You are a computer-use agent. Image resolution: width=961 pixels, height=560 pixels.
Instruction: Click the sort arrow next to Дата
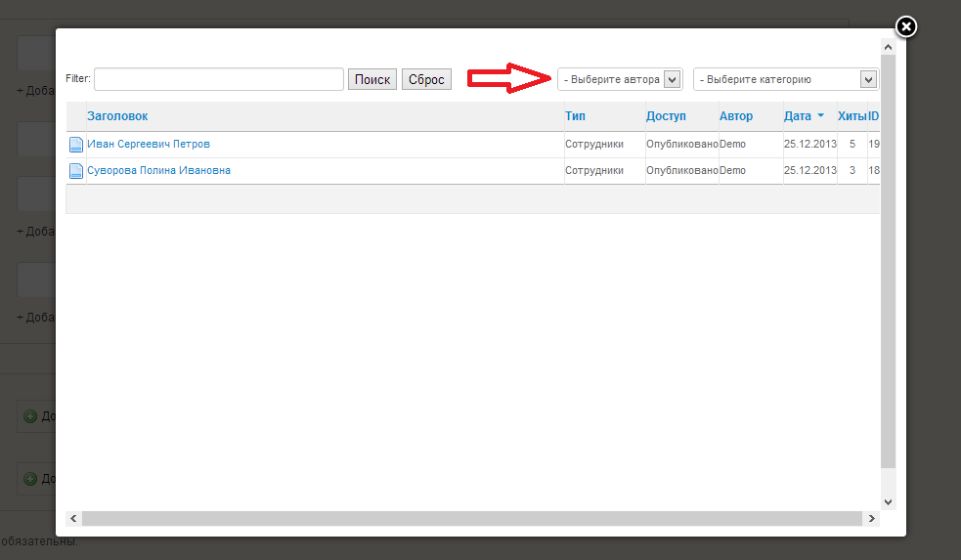pos(820,116)
